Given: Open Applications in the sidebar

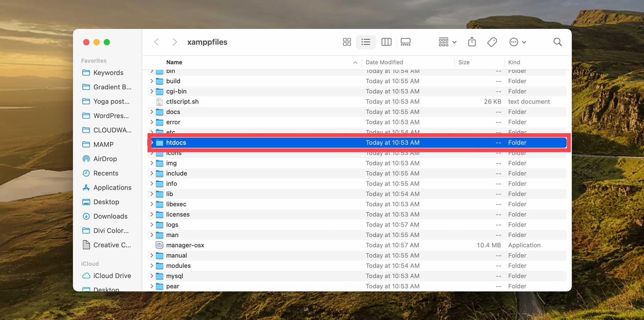Looking at the screenshot, I should 107,188.
